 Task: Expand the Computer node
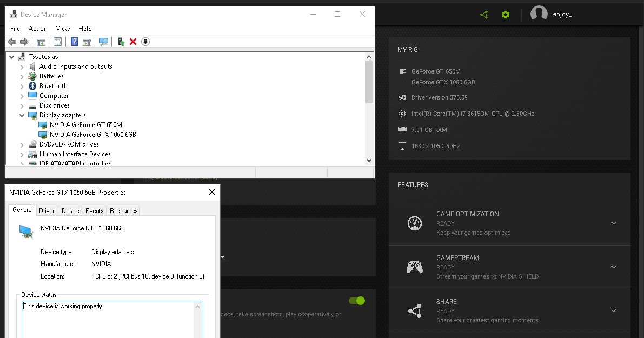click(22, 96)
